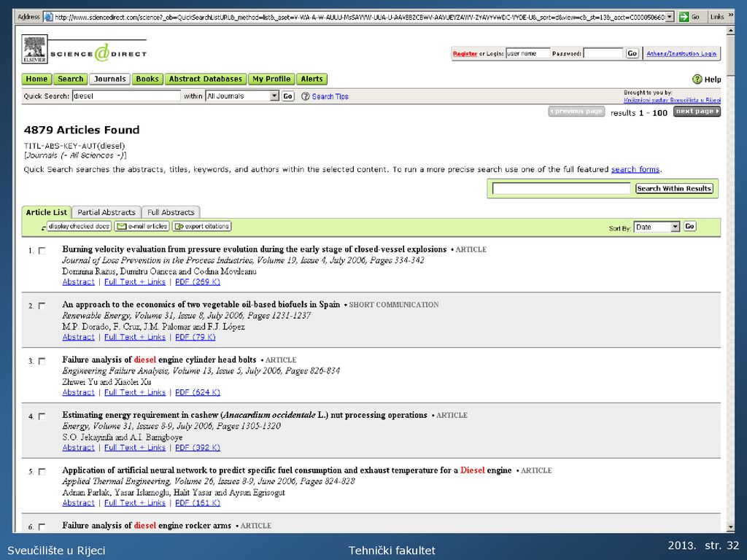Click the e-mail articles button
This screenshot has width=747, height=560.
coord(142,226)
